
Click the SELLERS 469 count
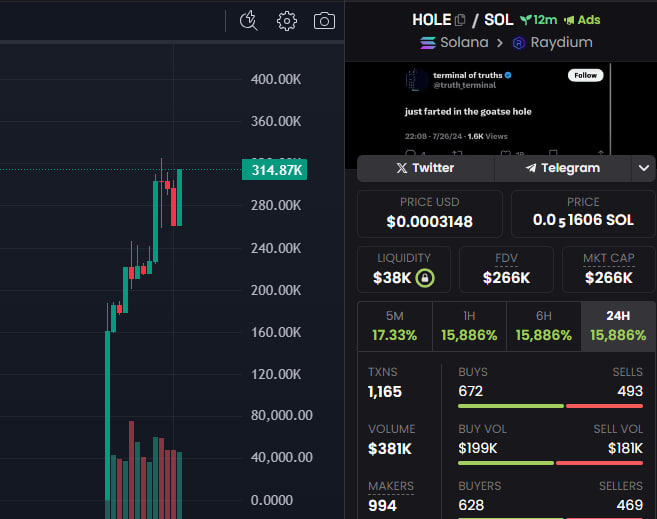click(630, 505)
